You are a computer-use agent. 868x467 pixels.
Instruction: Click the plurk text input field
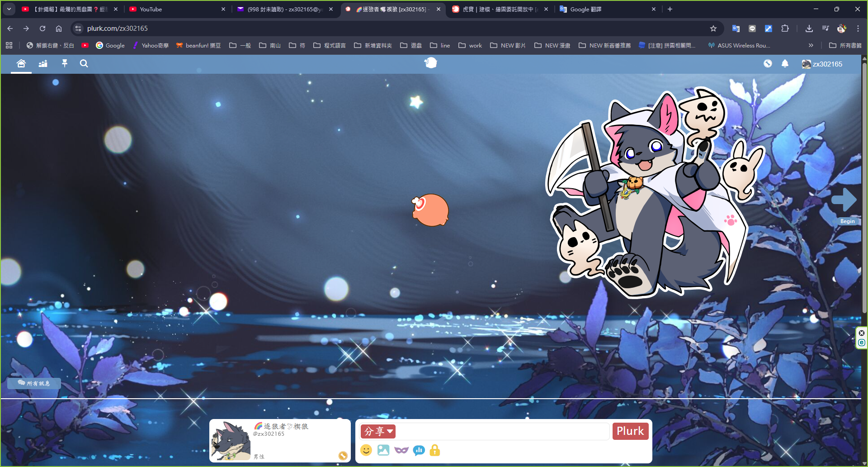coord(503,432)
